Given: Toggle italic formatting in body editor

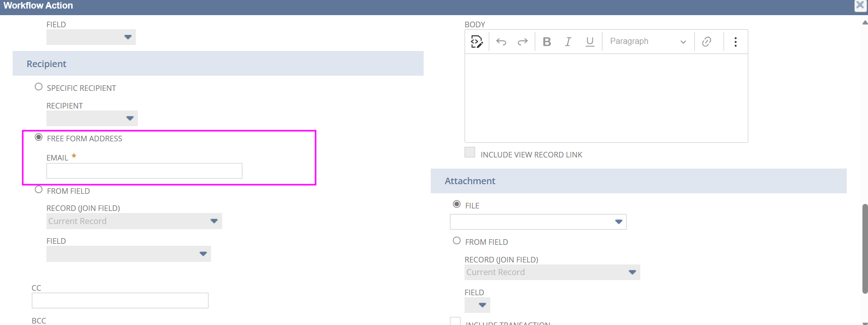Looking at the screenshot, I should [568, 41].
